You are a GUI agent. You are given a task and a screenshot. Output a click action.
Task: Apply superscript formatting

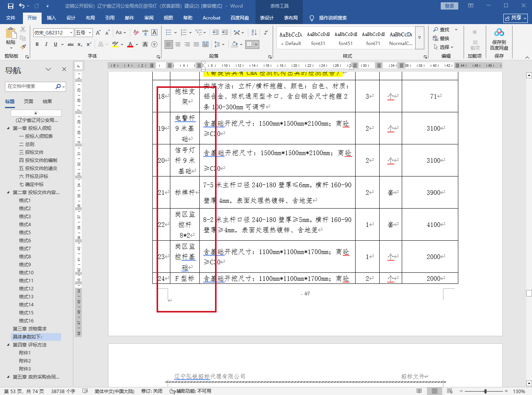point(89,45)
